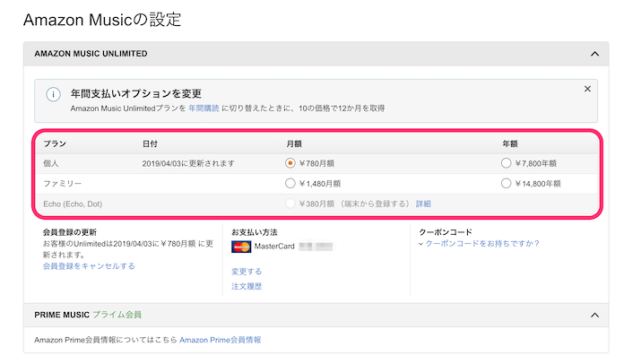
Task: Click the AMAZON MUSIC UNLIMITED section header
Action: (91, 54)
